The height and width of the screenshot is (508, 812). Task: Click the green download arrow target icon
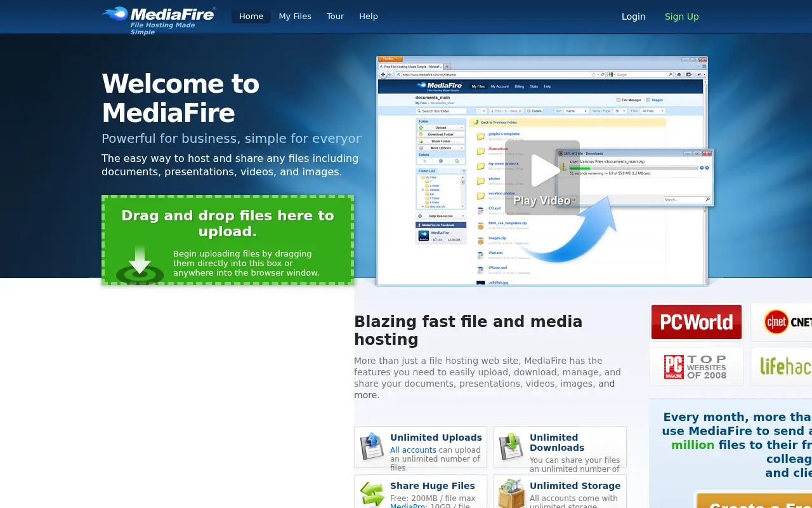click(140, 264)
